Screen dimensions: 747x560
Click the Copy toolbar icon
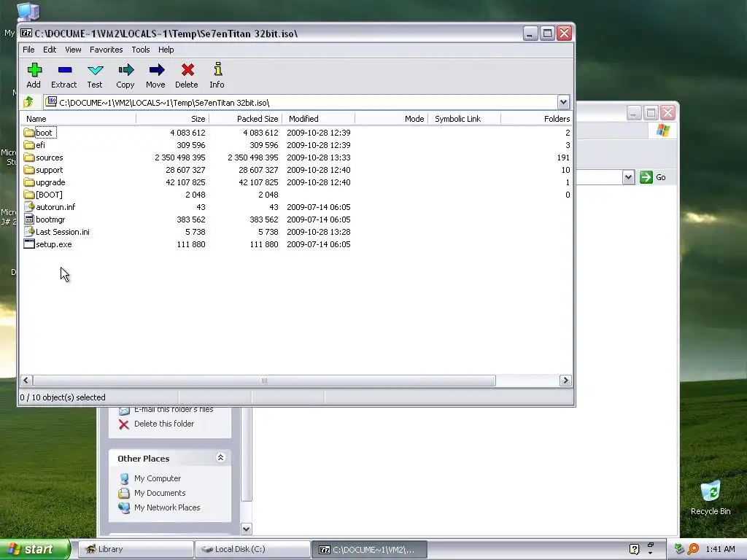tap(125, 71)
